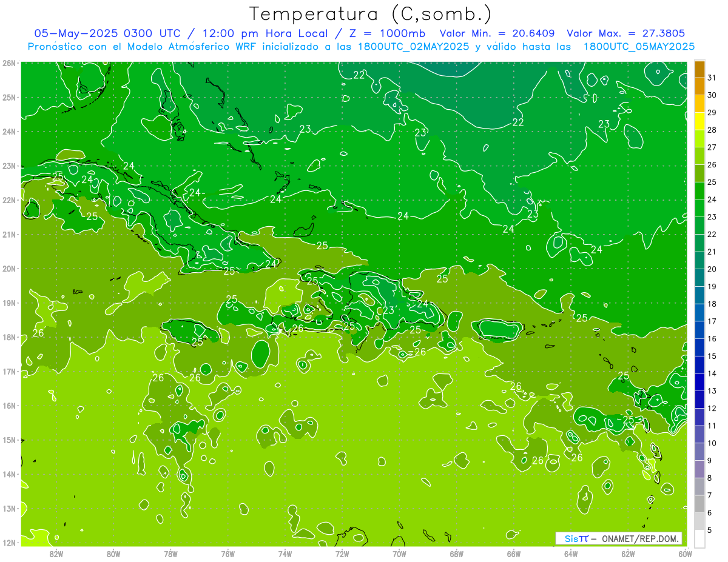Click the "Valor Max. = 27.3805" text
The height and width of the screenshot is (562, 728).
pyautogui.click(x=625, y=33)
